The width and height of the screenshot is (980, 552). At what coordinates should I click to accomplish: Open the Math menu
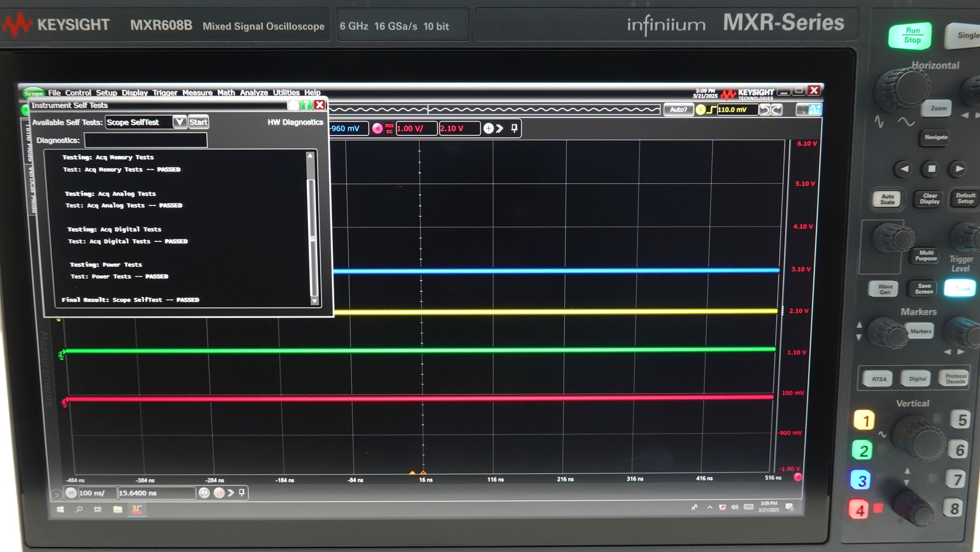pos(226,92)
